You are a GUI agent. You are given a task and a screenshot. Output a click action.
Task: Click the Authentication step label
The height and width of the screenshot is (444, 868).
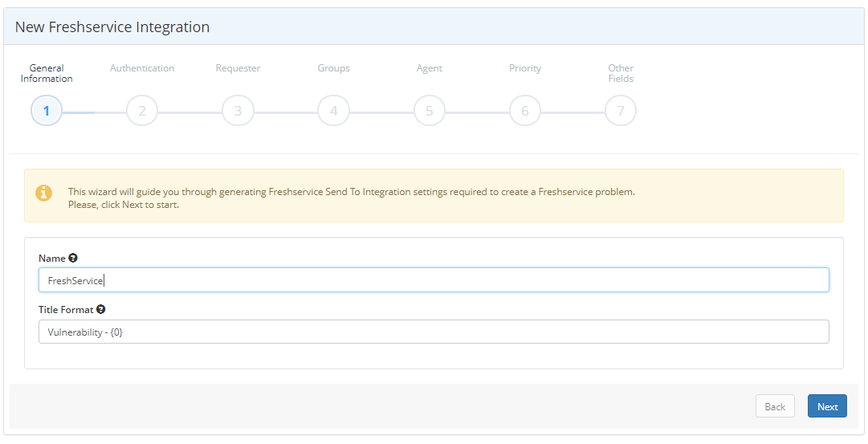[x=142, y=68]
